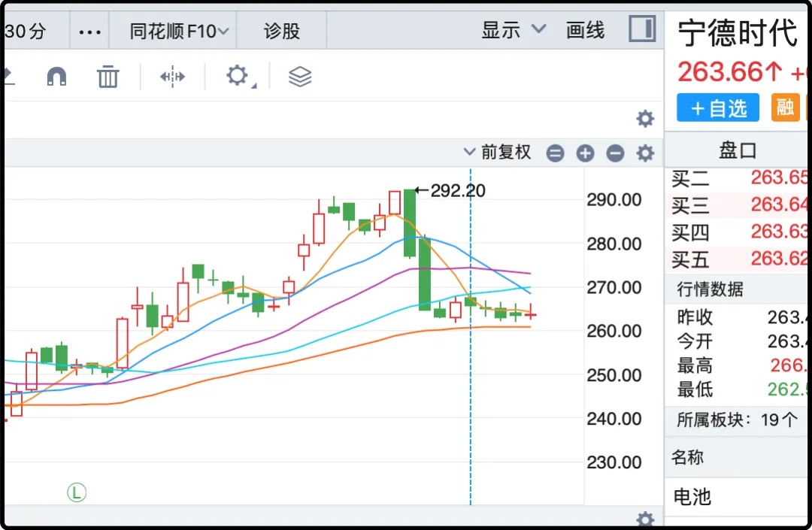The height and width of the screenshot is (530, 812).
Task: Click the magnet snap drawing tool
Action: [56, 77]
